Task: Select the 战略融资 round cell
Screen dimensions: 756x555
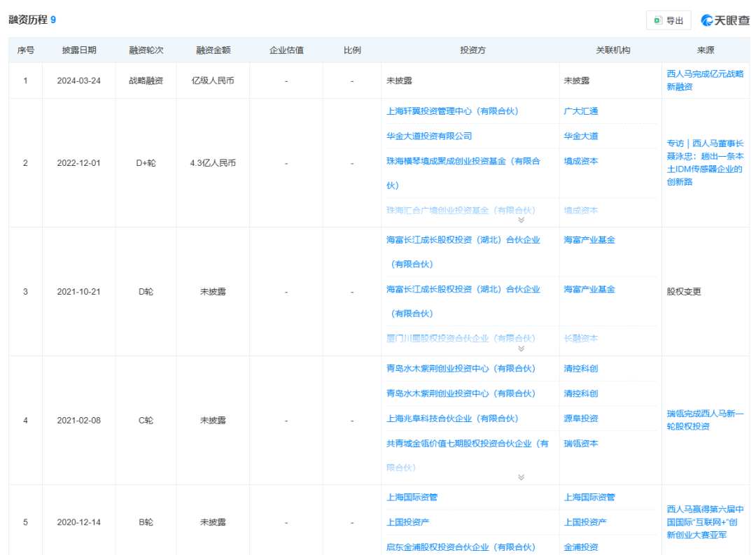Action: [x=146, y=80]
